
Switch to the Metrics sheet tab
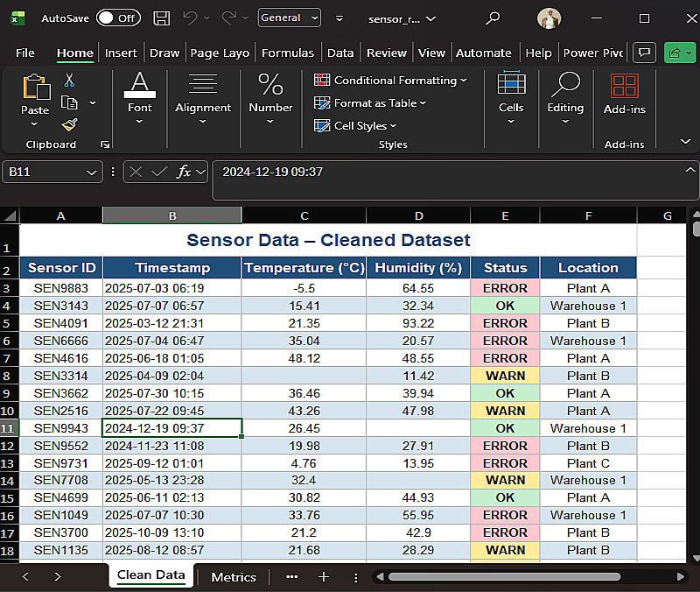click(x=234, y=577)
